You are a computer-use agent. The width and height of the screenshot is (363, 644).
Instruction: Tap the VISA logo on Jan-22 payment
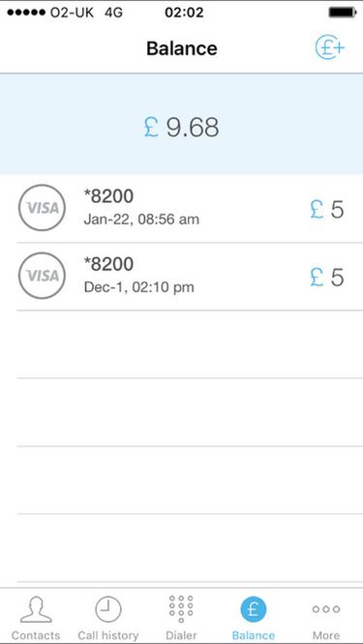coord(42,208)
